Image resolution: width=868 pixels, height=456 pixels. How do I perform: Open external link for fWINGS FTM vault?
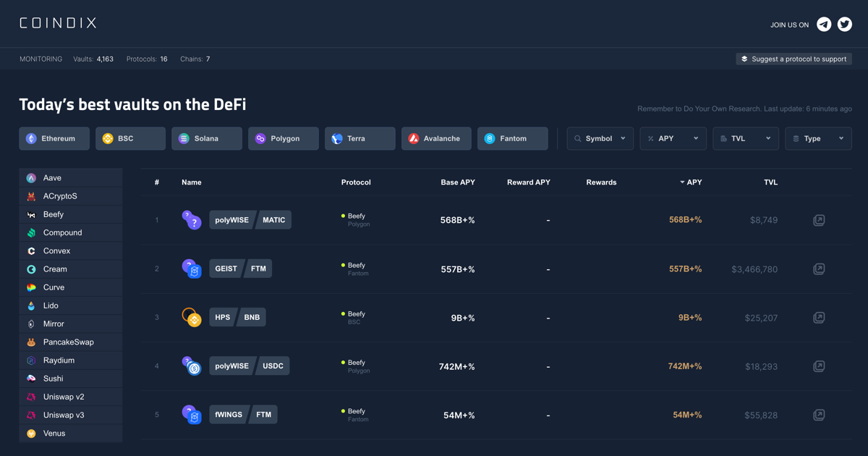point(819,415)
